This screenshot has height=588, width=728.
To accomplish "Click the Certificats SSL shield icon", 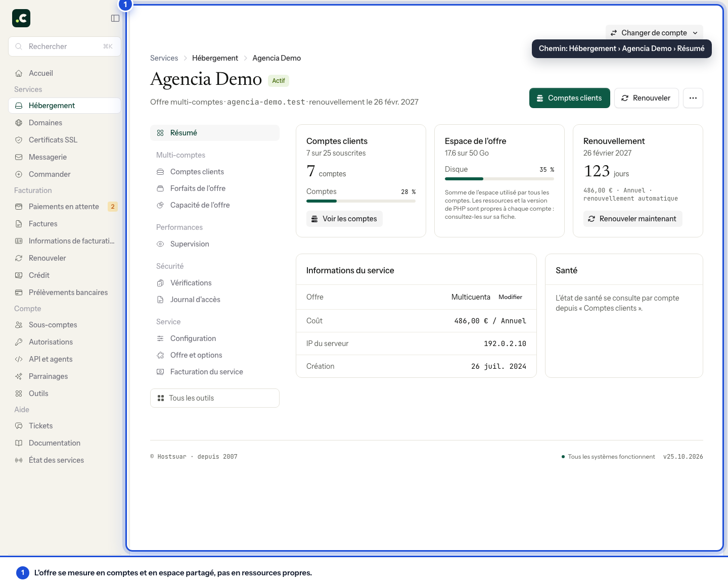I will [19, 140].
